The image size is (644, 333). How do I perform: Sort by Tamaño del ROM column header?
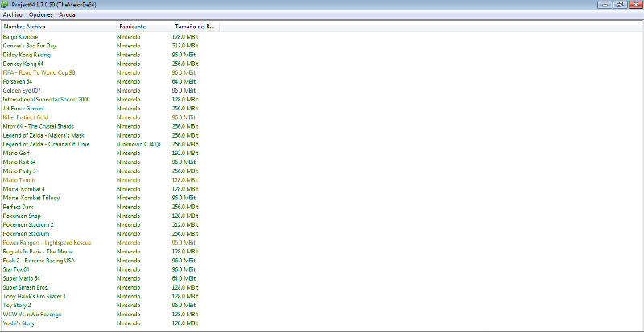pyautogui.click(x=196, y=27)
